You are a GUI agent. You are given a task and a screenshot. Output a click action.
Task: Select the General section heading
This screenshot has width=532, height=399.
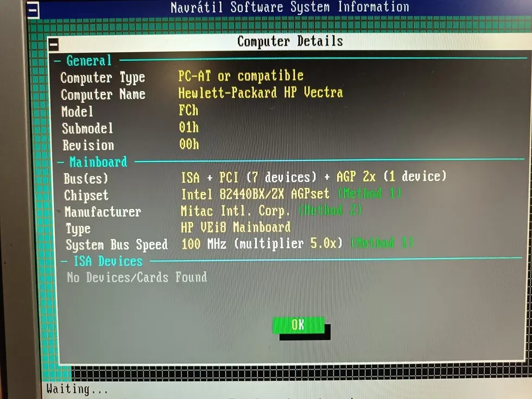coord(89,61)
